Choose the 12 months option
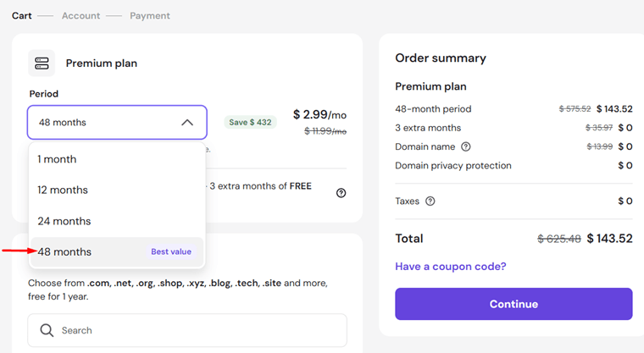The height and width of the screenshot is (353, 644). coord(117,190)
